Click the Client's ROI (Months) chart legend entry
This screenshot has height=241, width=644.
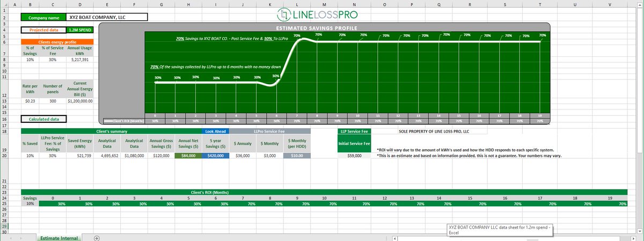125,121
